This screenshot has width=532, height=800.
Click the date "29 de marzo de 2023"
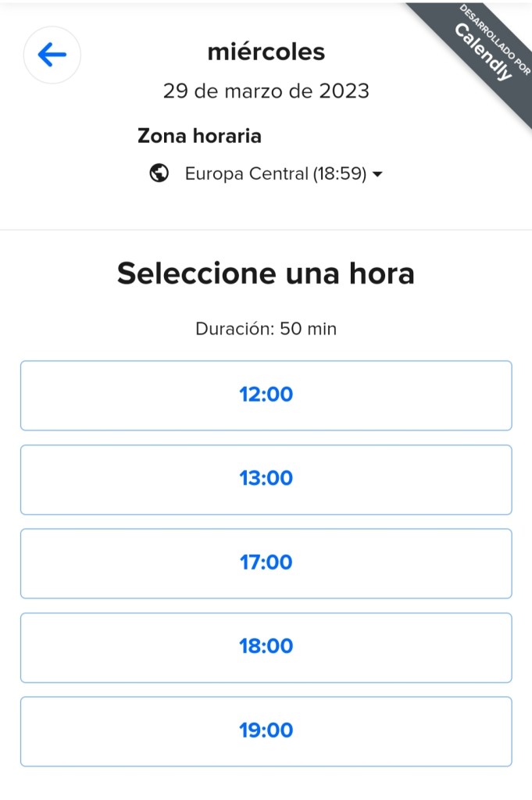[x=266, y=91]
